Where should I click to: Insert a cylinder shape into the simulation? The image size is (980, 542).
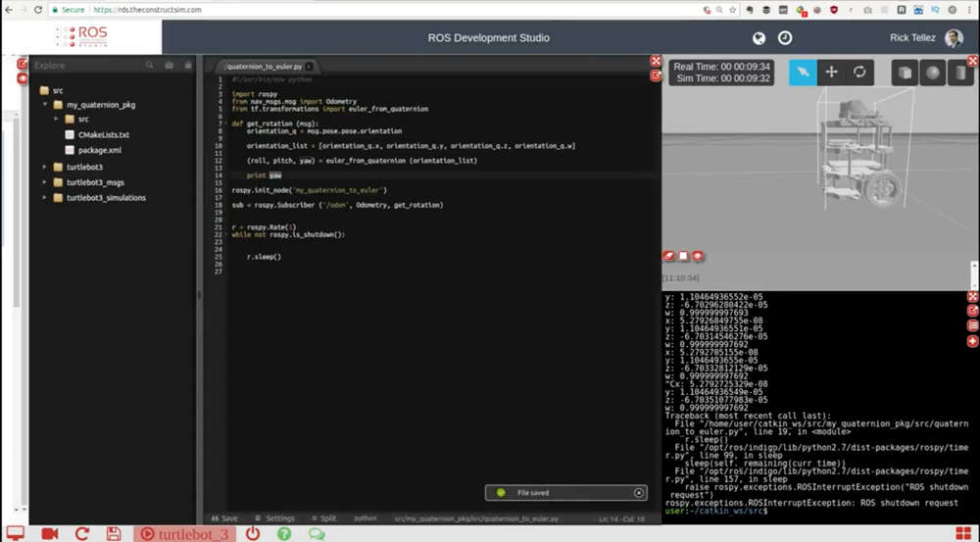(960, 73)
